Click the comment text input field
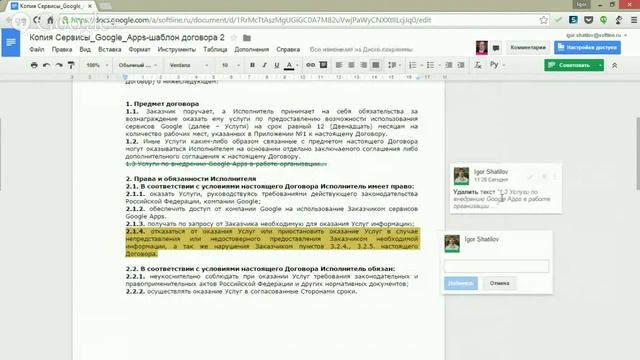This screenshot has height=360, width=640. click(x=496, y=266)
